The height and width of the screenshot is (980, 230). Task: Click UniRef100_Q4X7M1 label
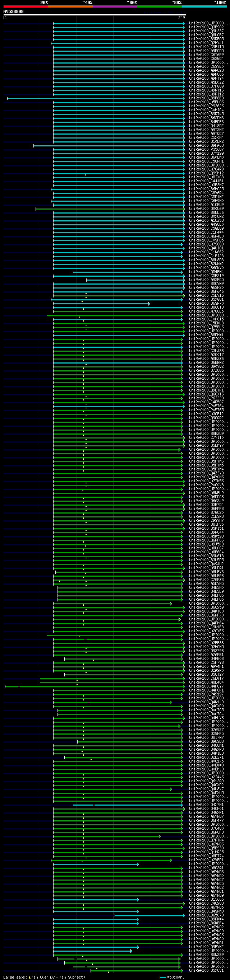point(206,805)
